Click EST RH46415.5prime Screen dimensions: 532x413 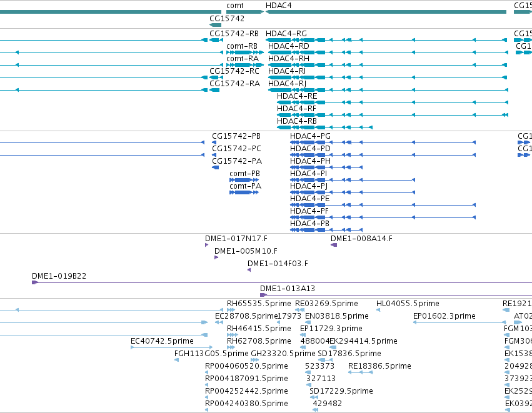259,329
